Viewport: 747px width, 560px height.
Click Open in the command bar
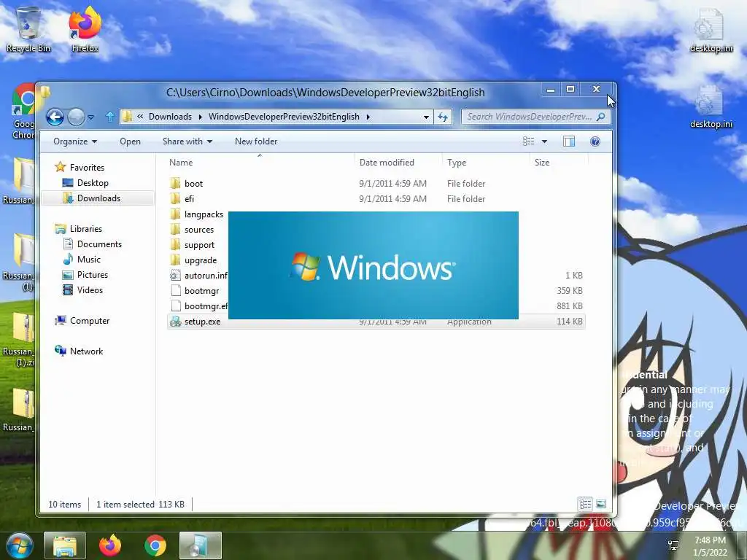pyautogui.click(x=130, y=141)
